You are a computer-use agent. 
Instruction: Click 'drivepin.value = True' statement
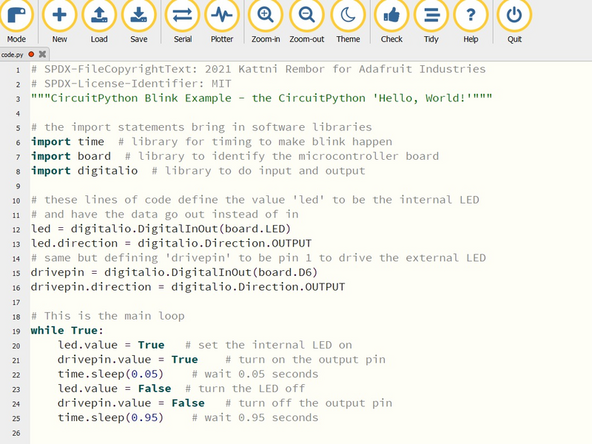click(128, 359)
